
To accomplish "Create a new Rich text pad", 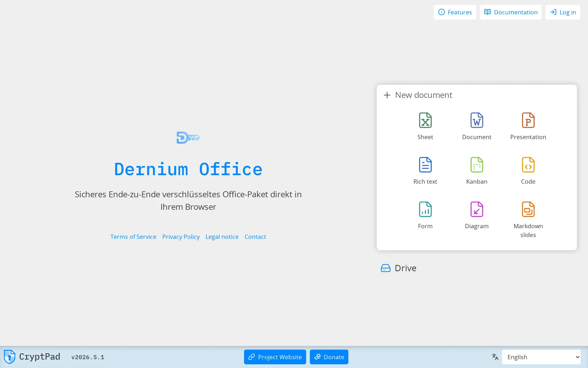I will tap(425, 171).
